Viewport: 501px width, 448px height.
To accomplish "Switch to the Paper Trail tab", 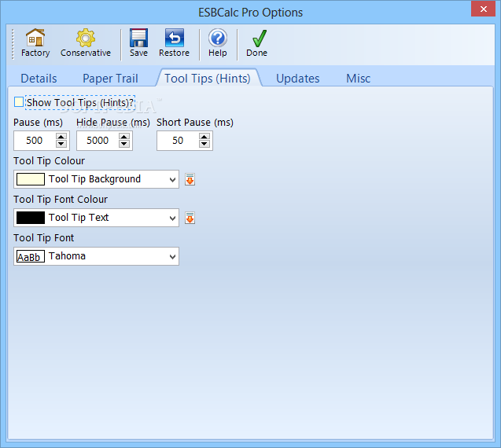I will click(110, 79).
